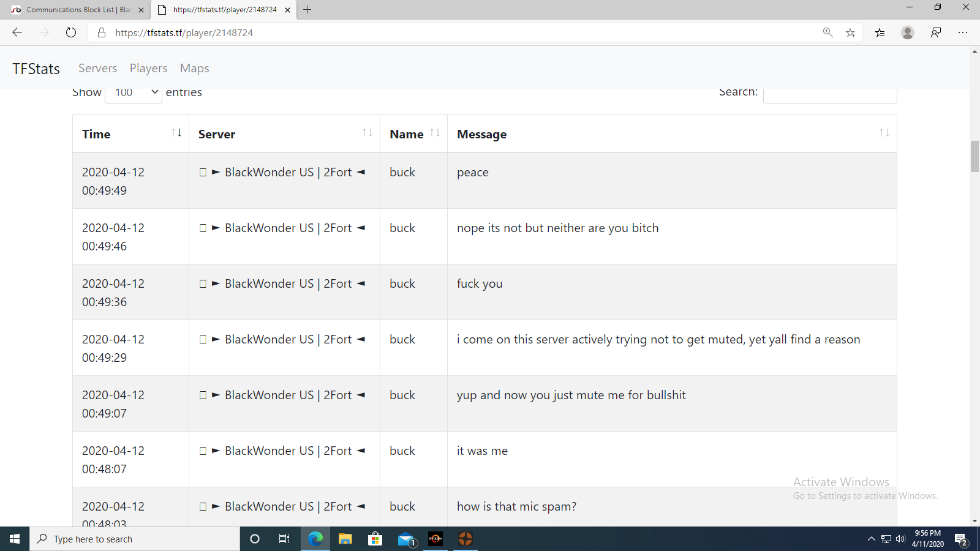This screenshot has height=551, width=980.
Task: Open File Explorer from taskbar
Action: tap(345, 539)
